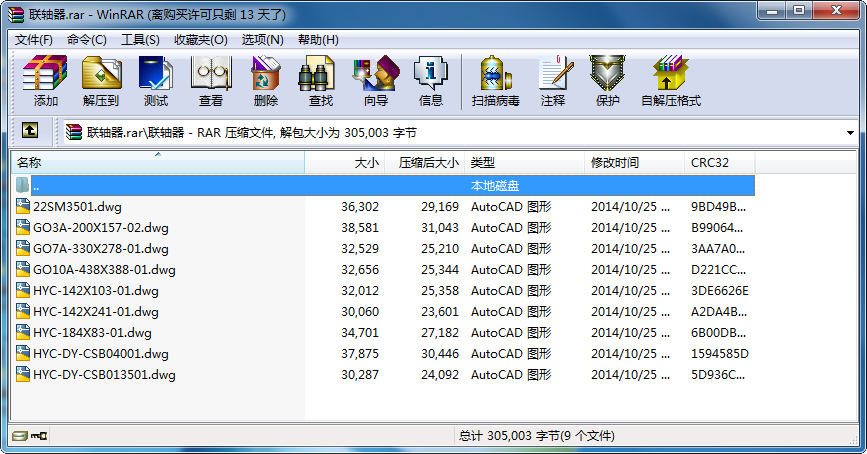The width and height of the screenshot is (867, 454).
Task: Click size value 37,875
Action: point(360,354)
